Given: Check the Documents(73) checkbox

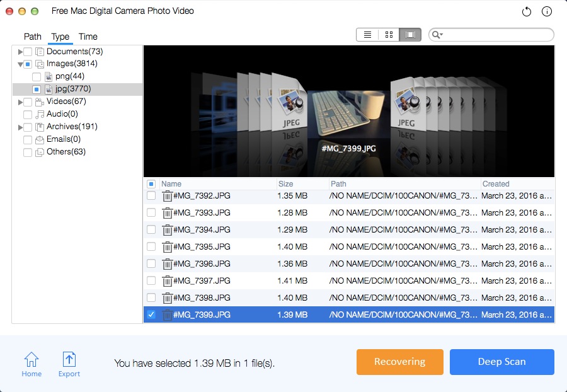Looking at the screenshot, I should click(x=28, y=52).
